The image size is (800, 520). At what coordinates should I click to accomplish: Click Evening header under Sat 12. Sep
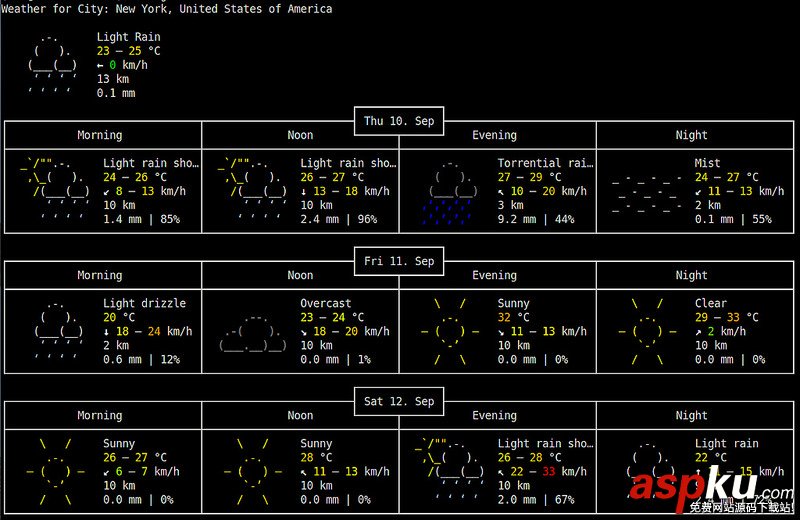coord(494,415)
